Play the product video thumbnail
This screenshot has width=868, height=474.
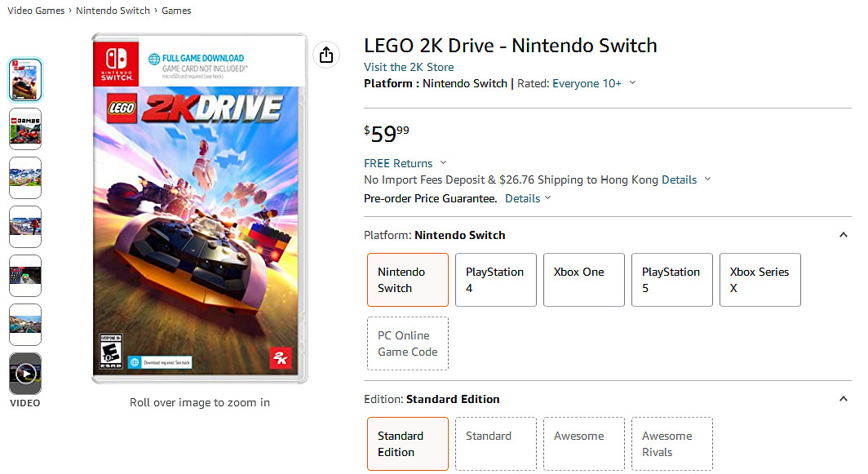pos(25,374)
